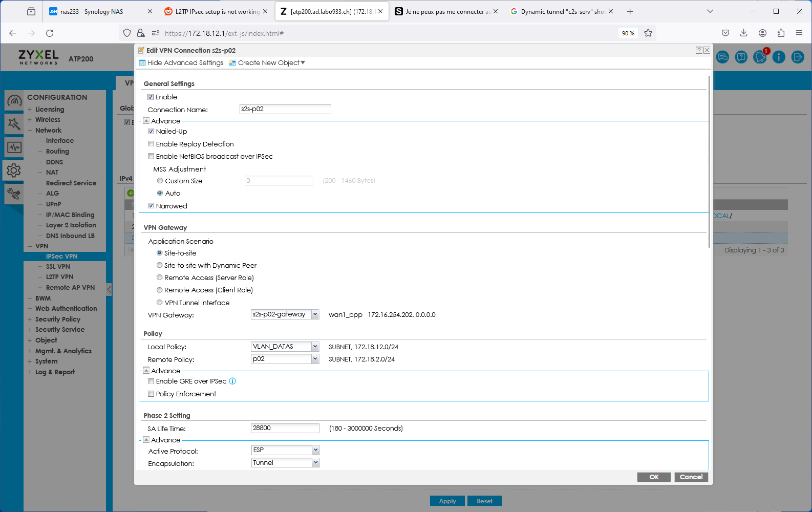Viewport: 812px width, 512px height.
Task: Click the site security lock icon
Action: click(141, 33)
